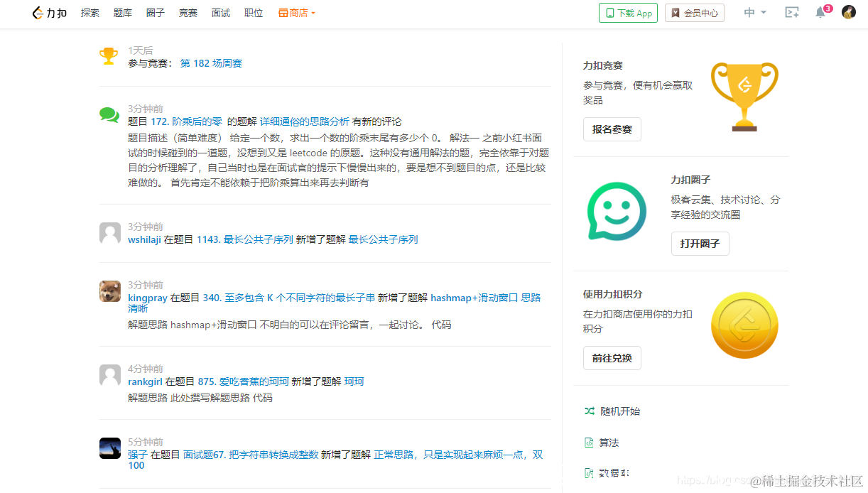Image resolution: width=868 pixels, height=493 pixels.
Task: Open the rankgirl username link
Action: [x=145, y=381]
